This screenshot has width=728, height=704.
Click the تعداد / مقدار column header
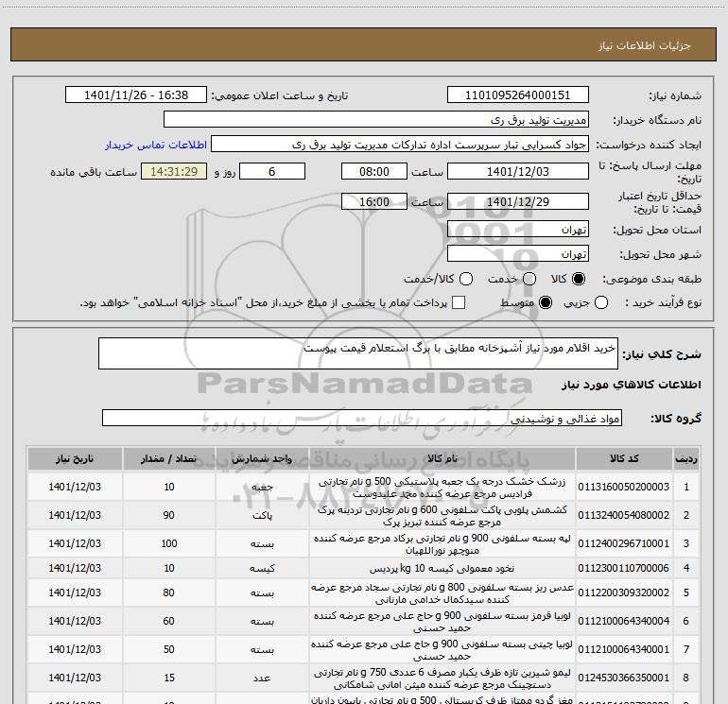(x=169, y=459)
